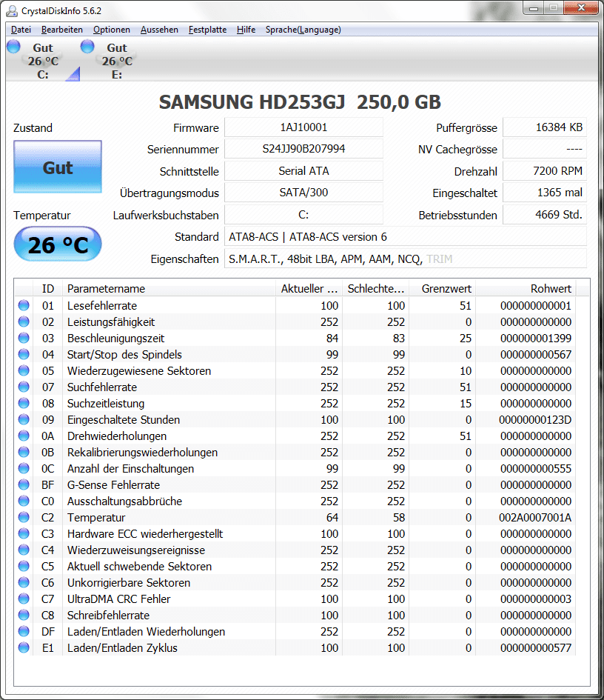
Task: Click the SAMSUNG HD253GJ 250,0 GB title
Action: [x=300, y=101]
